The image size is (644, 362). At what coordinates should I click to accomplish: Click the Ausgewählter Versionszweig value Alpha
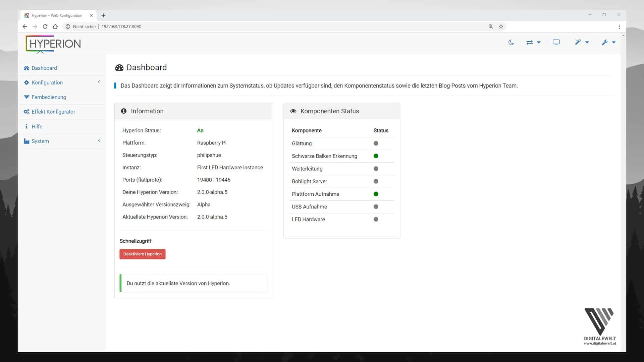204,204
